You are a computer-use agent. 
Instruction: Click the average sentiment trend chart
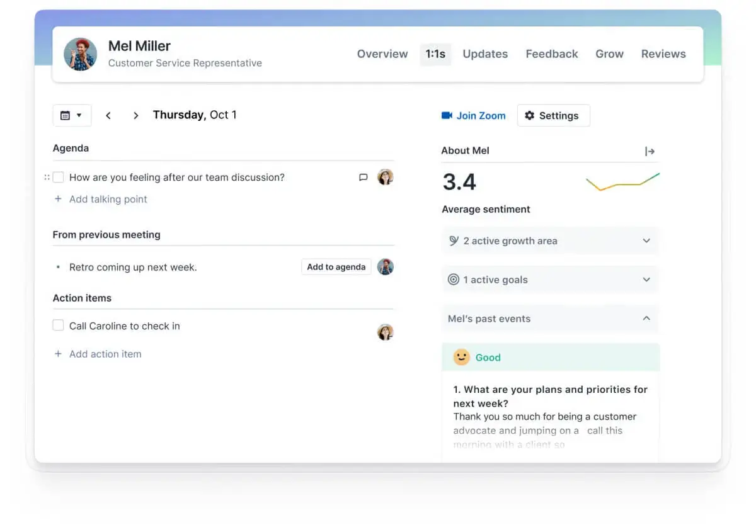click(622, 182)
